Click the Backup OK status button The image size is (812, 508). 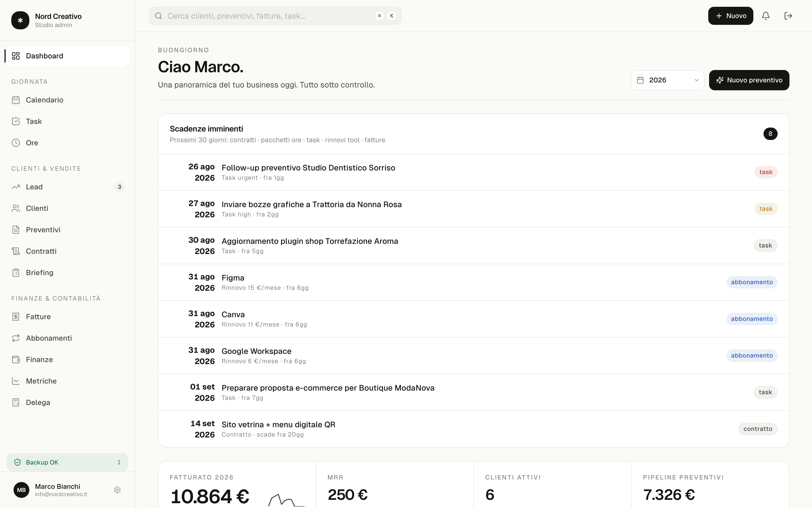coord(67,462)
